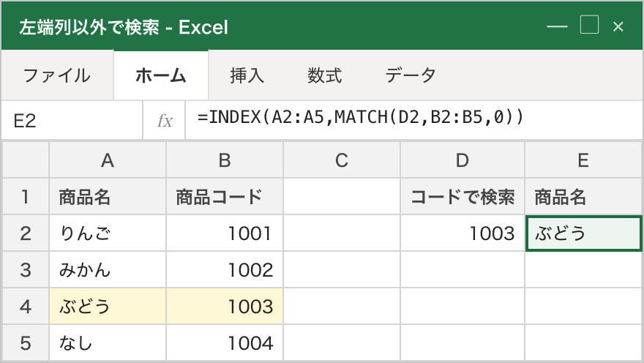Select highlighted cell B4 1003
The image size is (644, 363).
(225, 306)
